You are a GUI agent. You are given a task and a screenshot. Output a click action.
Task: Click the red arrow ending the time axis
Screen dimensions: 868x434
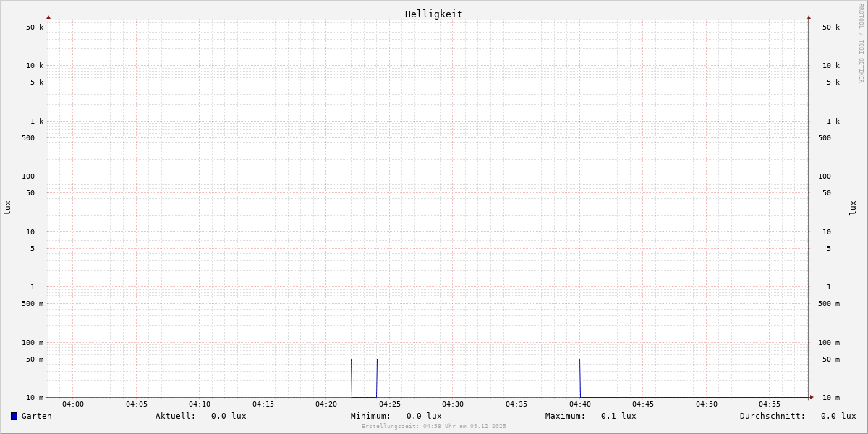812,397
